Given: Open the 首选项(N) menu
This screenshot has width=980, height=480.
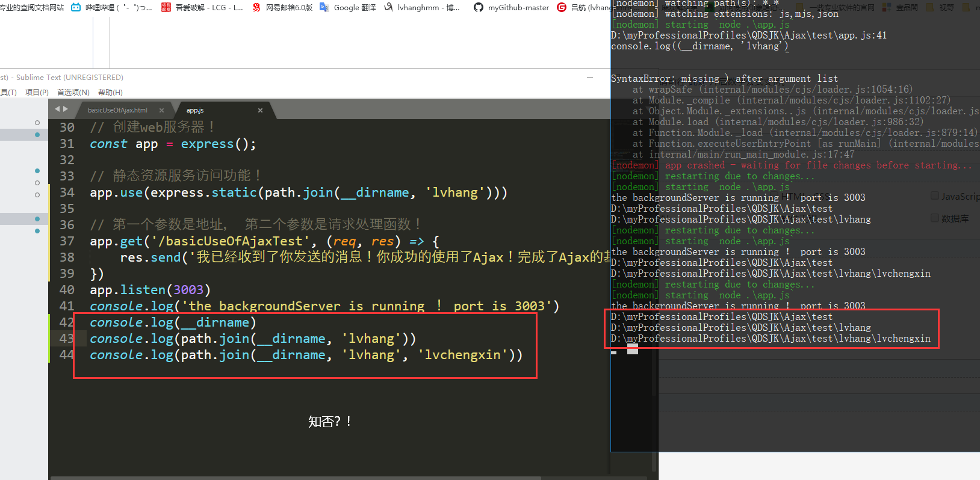Looking at the screenshot, I should pos(73,92).
